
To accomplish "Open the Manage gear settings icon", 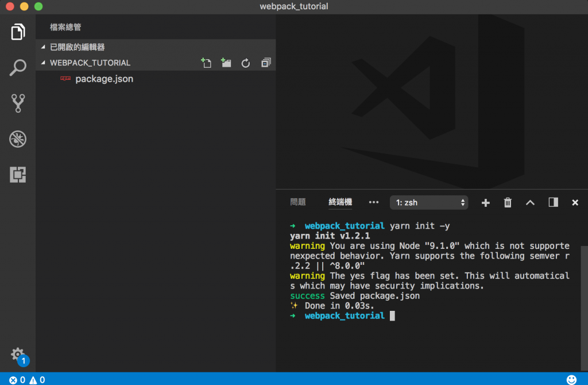I will pos(18,354).
